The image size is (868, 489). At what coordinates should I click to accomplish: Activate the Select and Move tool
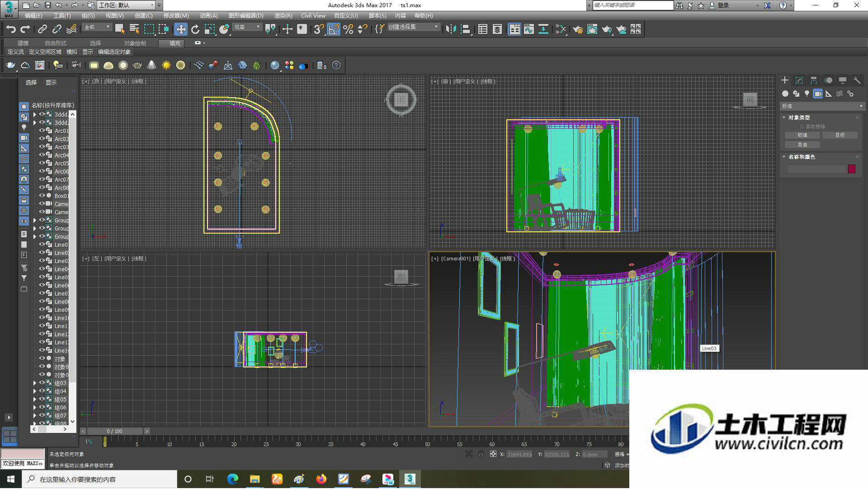181,29
